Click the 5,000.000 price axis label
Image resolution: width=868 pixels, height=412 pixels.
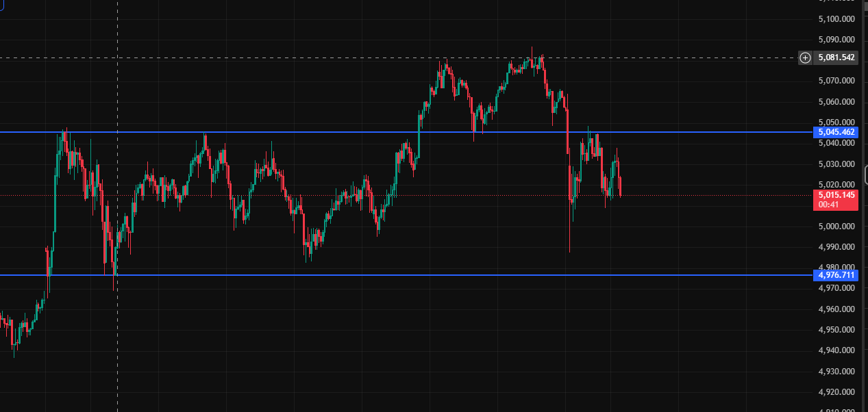tap(836, 227)
